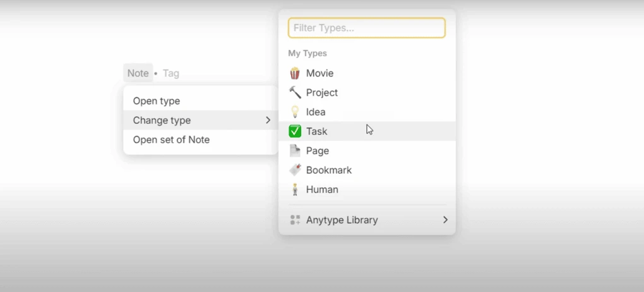Image resolution: width=644 pixels, height=292 pixels.
Task: Select Open type menu entry
Action: [201, 100]
